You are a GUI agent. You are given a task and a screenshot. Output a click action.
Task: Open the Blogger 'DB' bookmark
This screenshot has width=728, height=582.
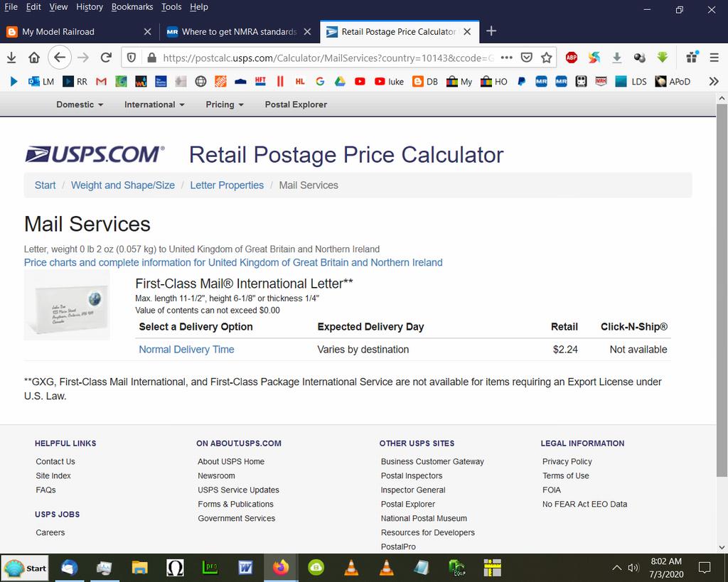(x=425, y=82)
